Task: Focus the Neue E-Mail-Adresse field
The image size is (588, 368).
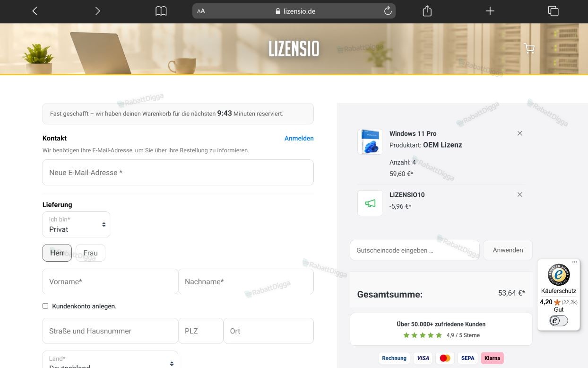Action: 178,172
